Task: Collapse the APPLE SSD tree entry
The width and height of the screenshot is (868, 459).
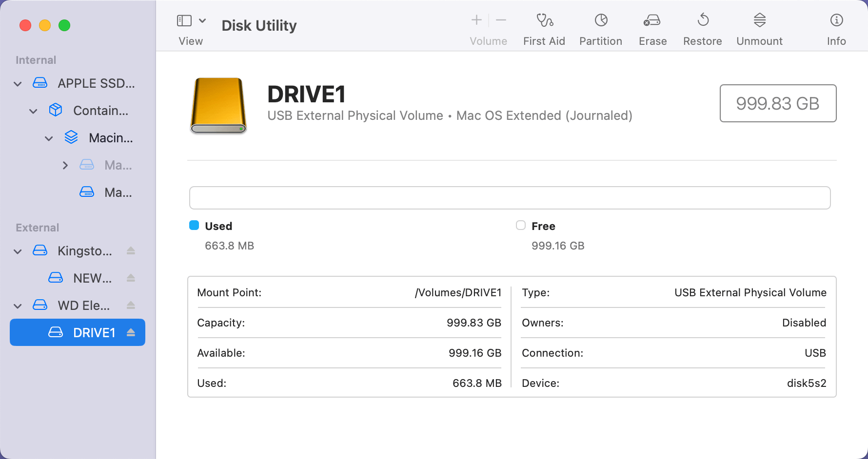Action: (x=17, y=83)
